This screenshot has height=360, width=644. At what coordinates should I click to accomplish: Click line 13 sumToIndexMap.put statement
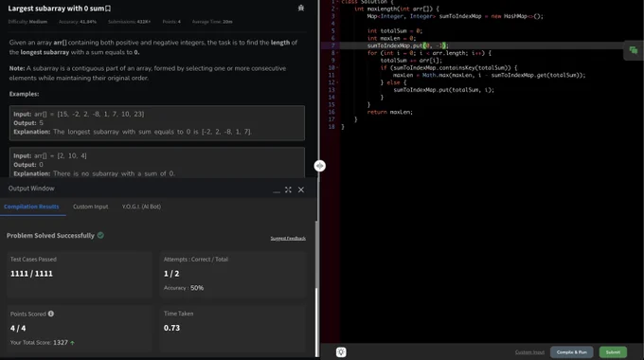coord(444,90)
